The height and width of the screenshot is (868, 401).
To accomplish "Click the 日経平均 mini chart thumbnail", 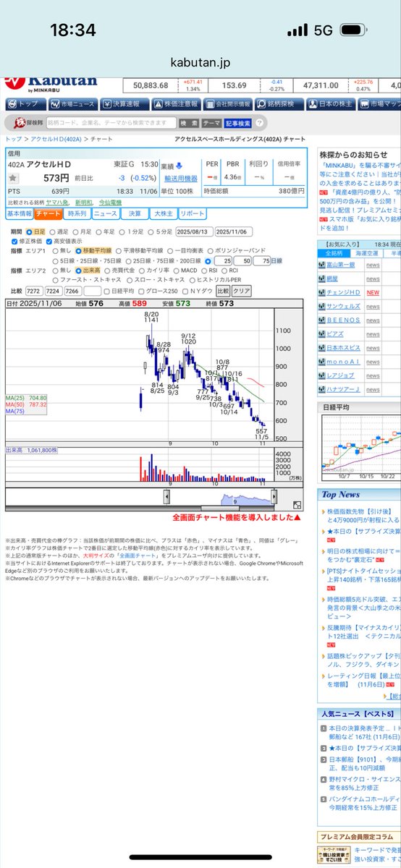I will (x=360, y=448).
